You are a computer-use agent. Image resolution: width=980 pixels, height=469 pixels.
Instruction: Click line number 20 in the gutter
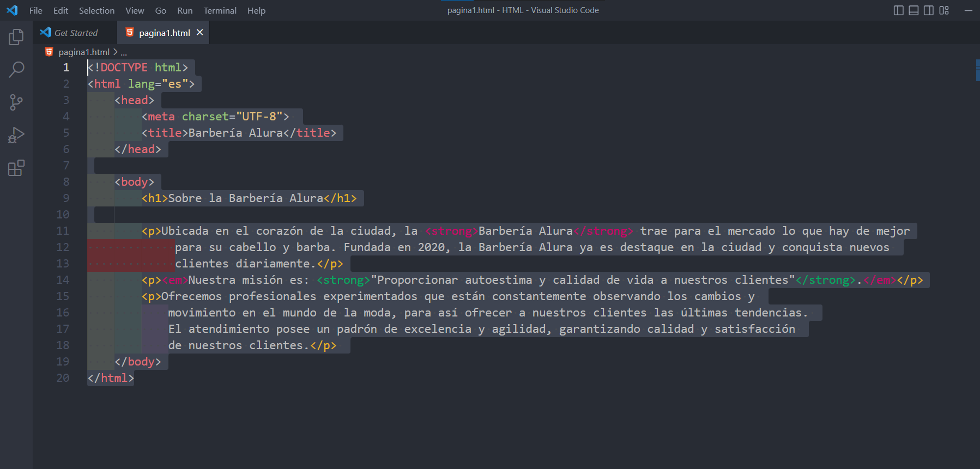point(63,378)
